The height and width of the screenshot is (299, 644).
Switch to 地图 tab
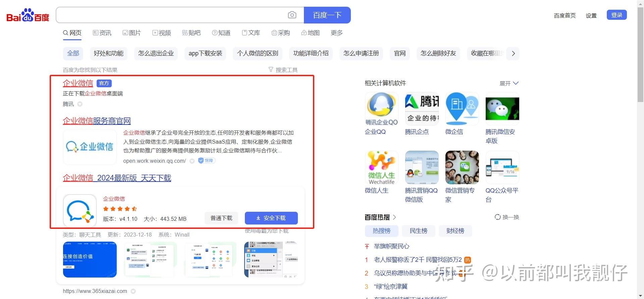coord(310,33)
